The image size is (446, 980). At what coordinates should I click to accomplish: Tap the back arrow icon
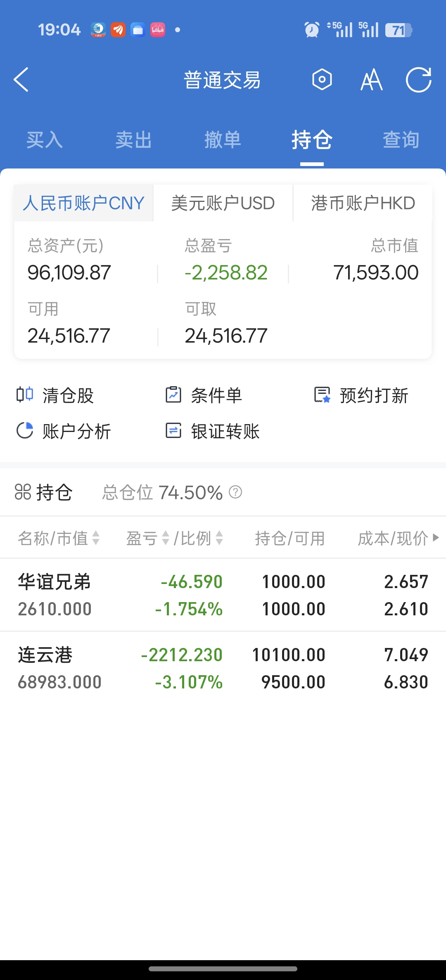coord(21,79)
